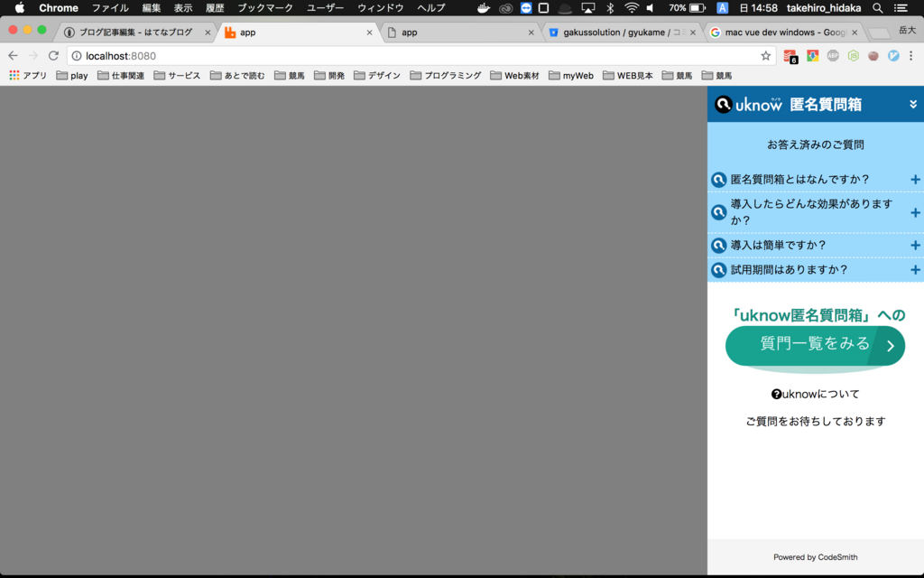The width and height of the screenshot is (924, 578).
Task: Click the 岳大 profile button
Action: tap(907, 30)
